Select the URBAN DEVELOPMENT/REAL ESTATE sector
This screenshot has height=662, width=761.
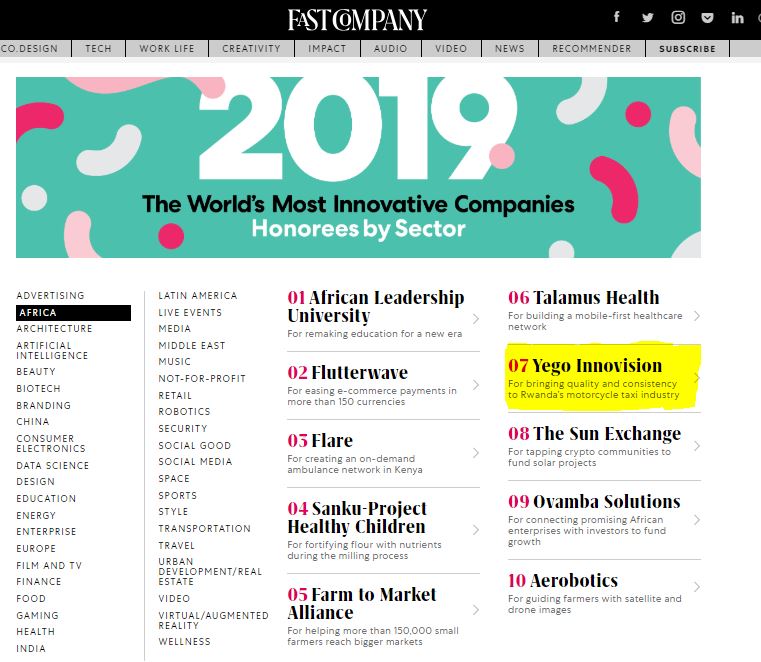[210, 571]
